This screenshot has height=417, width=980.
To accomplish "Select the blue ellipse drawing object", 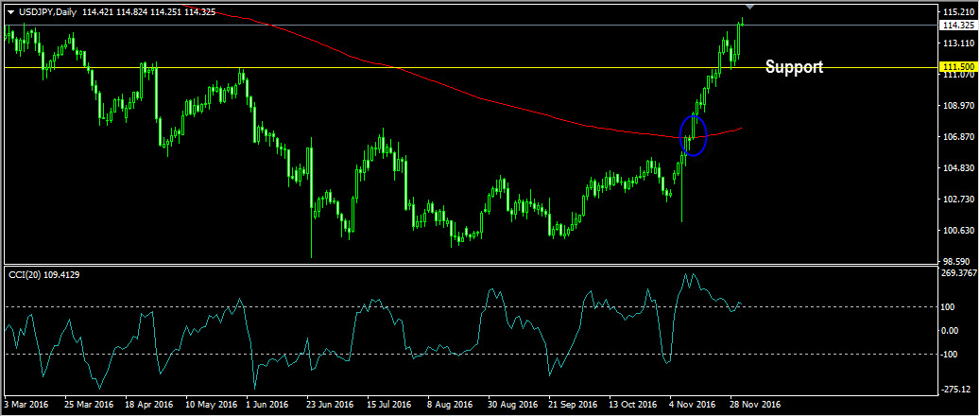I will coord(693,135).
